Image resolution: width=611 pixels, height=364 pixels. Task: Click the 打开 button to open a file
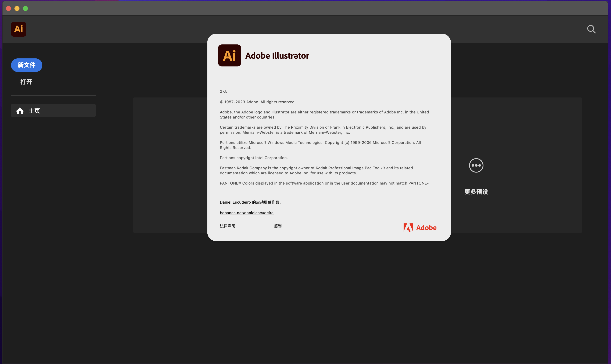point(26,82)
